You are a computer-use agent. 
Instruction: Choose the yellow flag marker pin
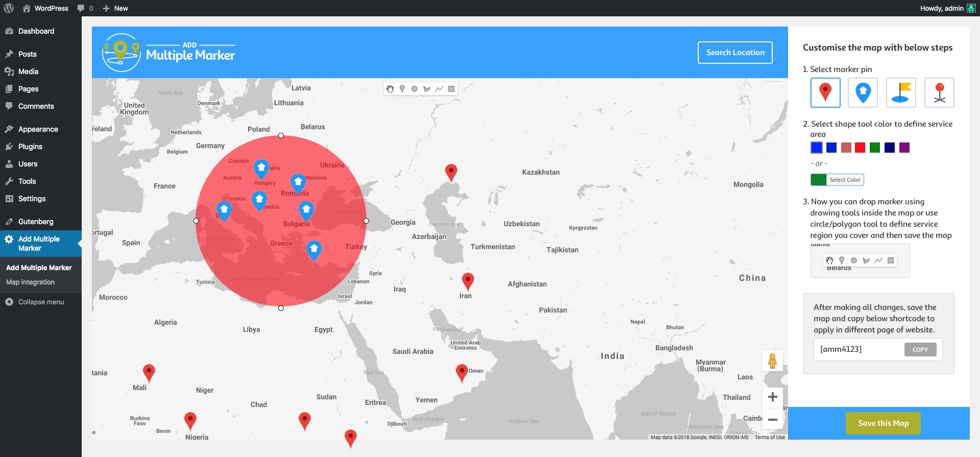point(901,92)
